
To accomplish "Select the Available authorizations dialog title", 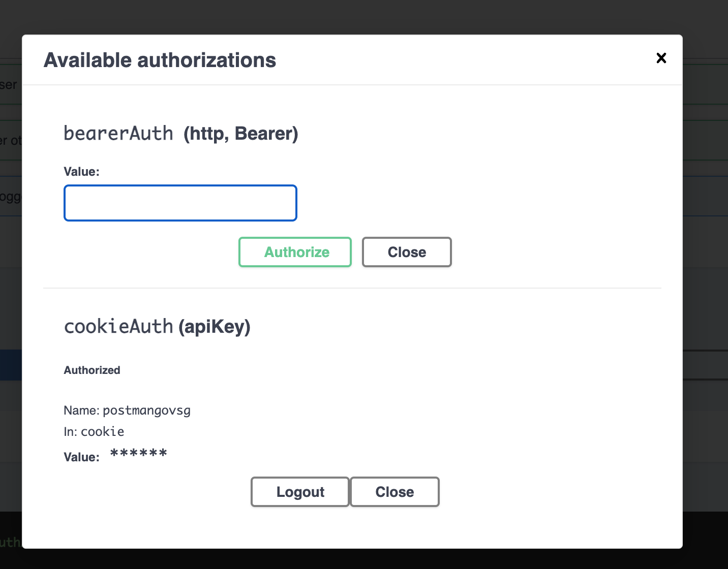I will (160, 60).
